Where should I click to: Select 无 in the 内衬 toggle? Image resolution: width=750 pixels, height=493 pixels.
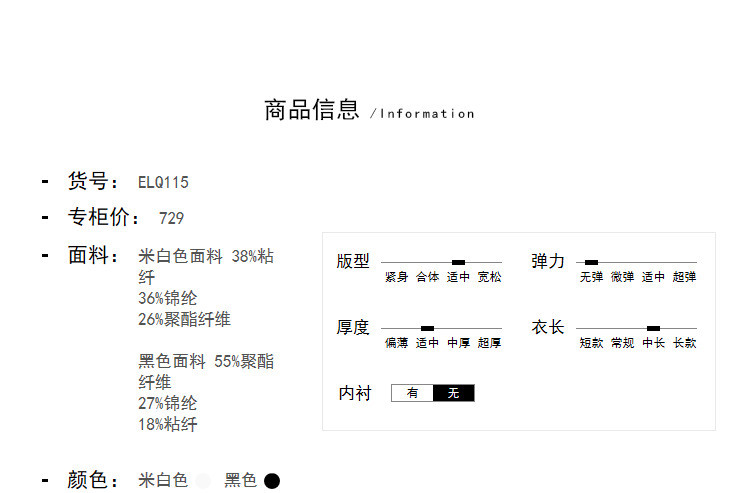[x=453, y=393]
